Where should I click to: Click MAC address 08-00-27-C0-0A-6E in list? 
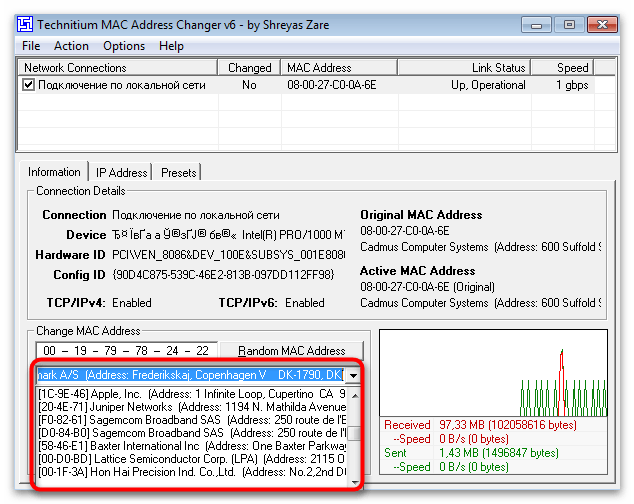[x=332, y=85]
